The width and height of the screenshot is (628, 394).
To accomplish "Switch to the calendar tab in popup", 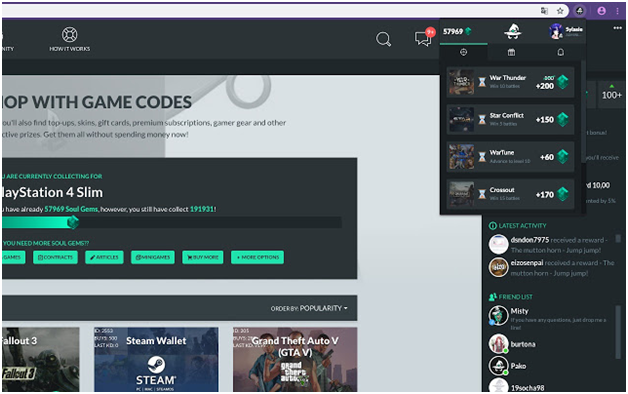I will coord(511,52).
